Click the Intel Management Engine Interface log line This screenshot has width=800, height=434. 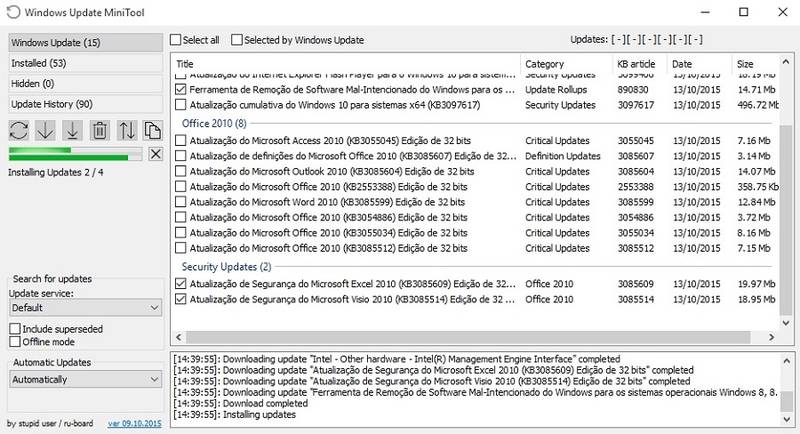[x=396, y=359]
